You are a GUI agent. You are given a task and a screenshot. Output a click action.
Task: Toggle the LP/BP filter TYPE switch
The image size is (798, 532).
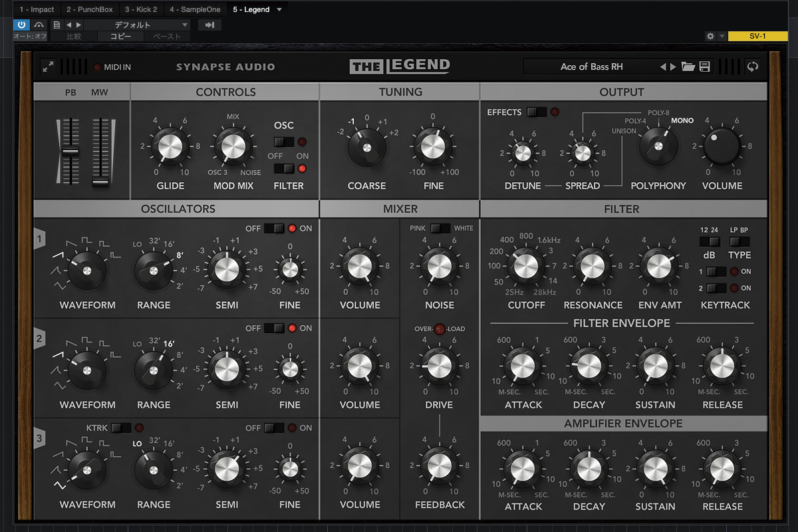click(x=739, y=242)
